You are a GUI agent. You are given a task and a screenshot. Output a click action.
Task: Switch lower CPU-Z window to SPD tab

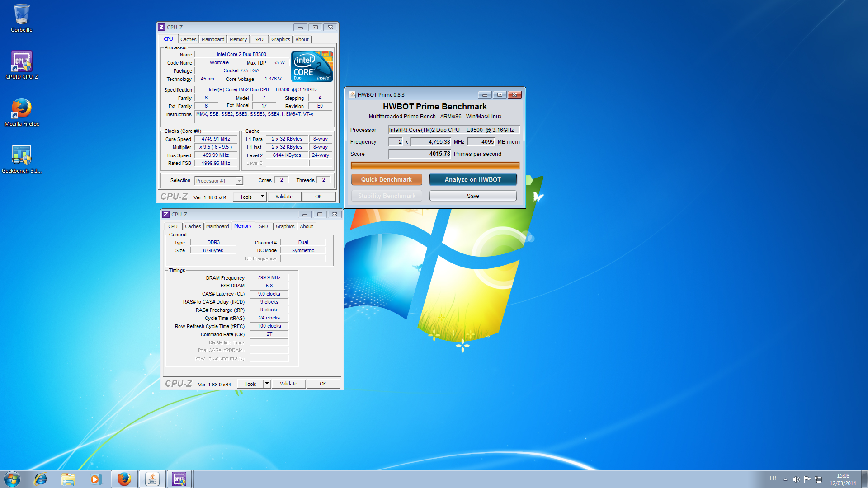click(264, 226)
